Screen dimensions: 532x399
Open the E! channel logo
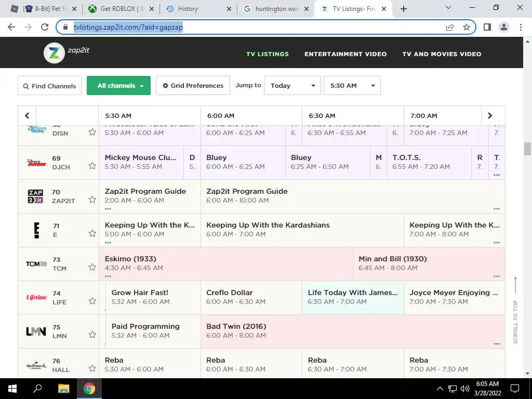click(37, 230)
